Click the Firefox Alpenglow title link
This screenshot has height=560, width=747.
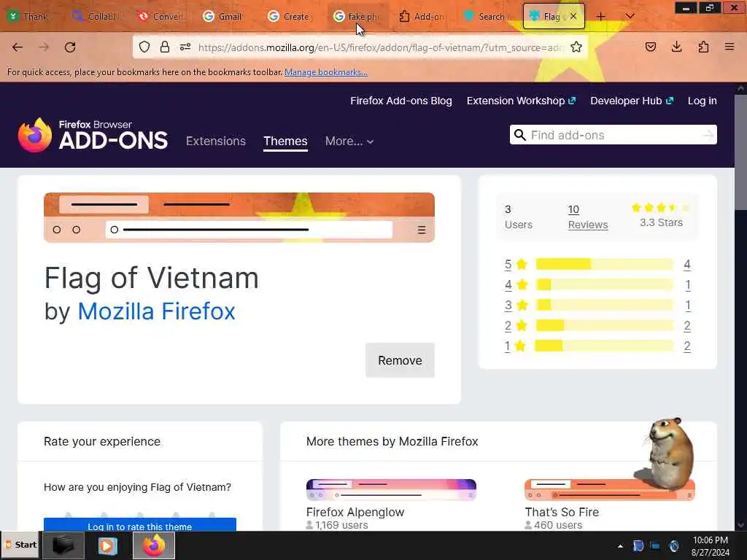tap(355, 512)
